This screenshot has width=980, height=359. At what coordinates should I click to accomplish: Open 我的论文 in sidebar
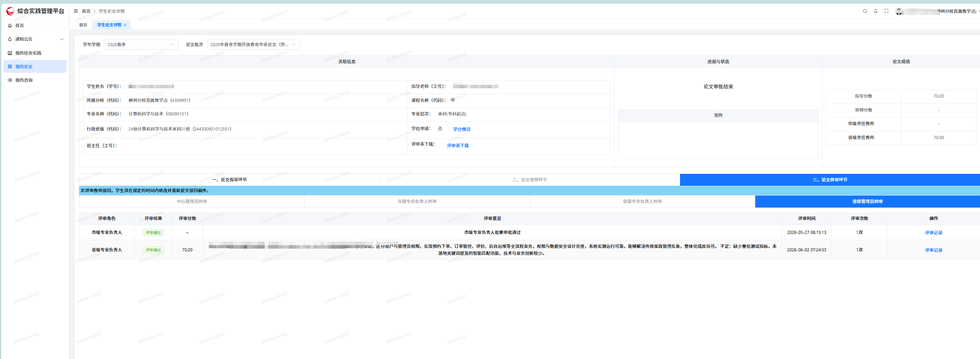click(35, 67)
